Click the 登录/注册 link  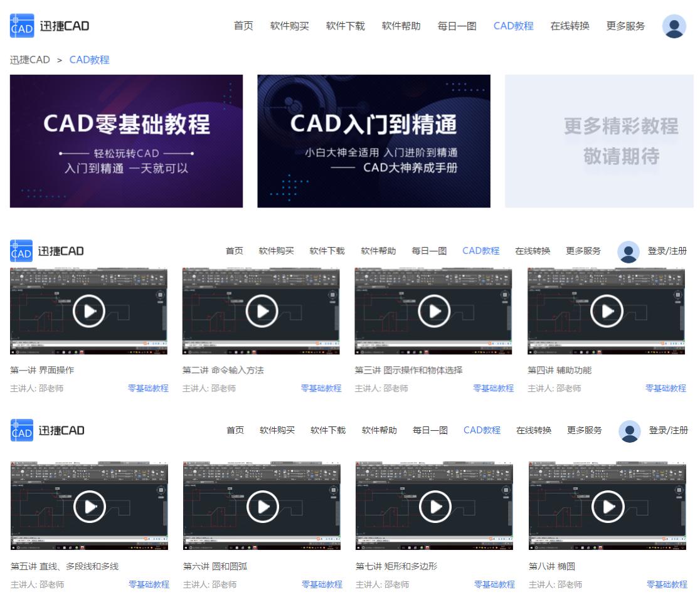666,250
